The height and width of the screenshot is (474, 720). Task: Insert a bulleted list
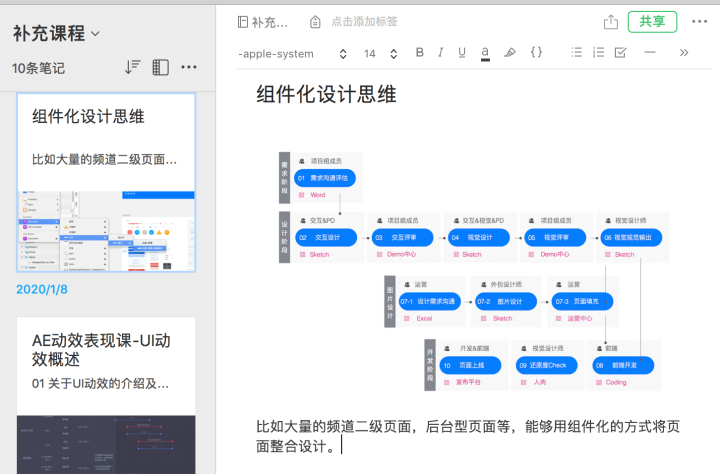pyautogui.click(x=577, y=52)
